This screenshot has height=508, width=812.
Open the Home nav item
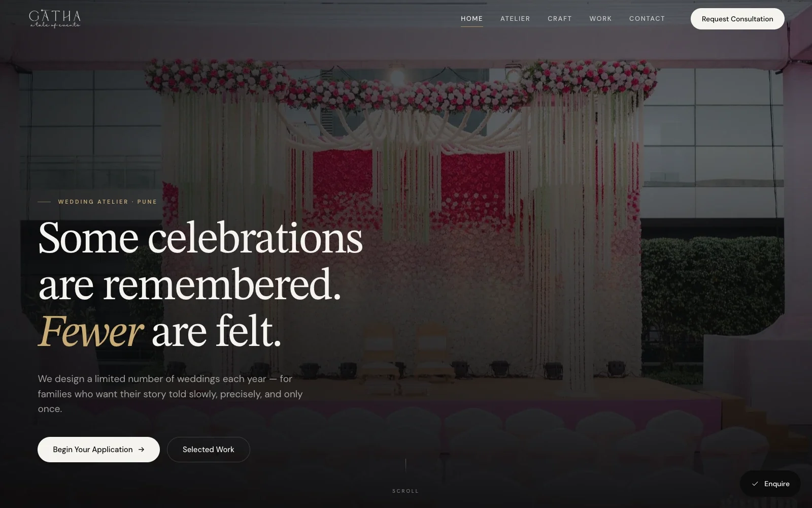click(471, 19)
